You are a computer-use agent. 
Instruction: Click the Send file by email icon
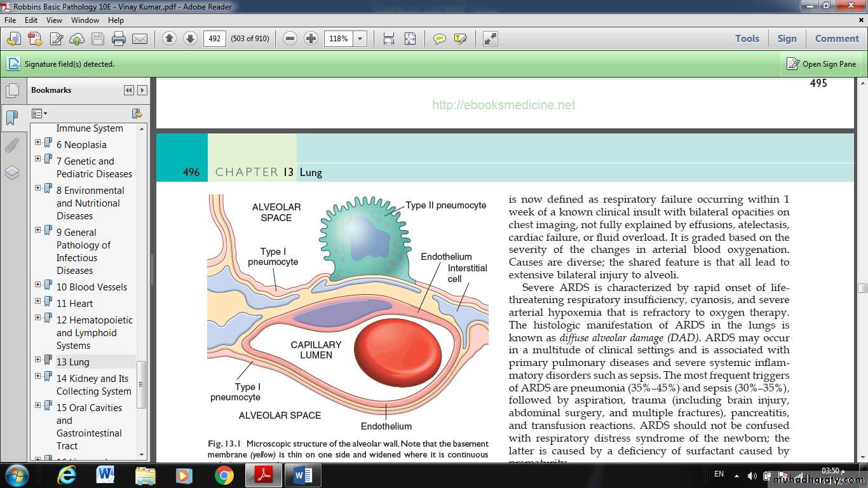[140, 39]
